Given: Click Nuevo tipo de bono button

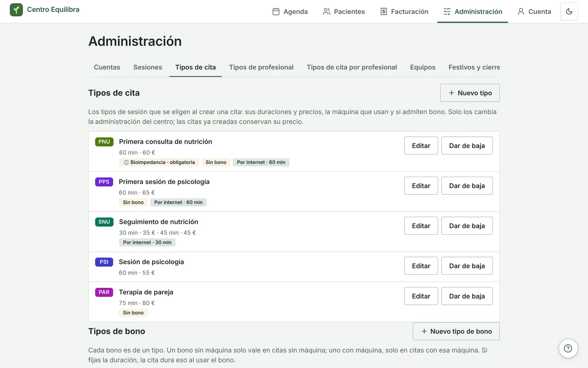Looking at the screenshot, I should (456, 331).
